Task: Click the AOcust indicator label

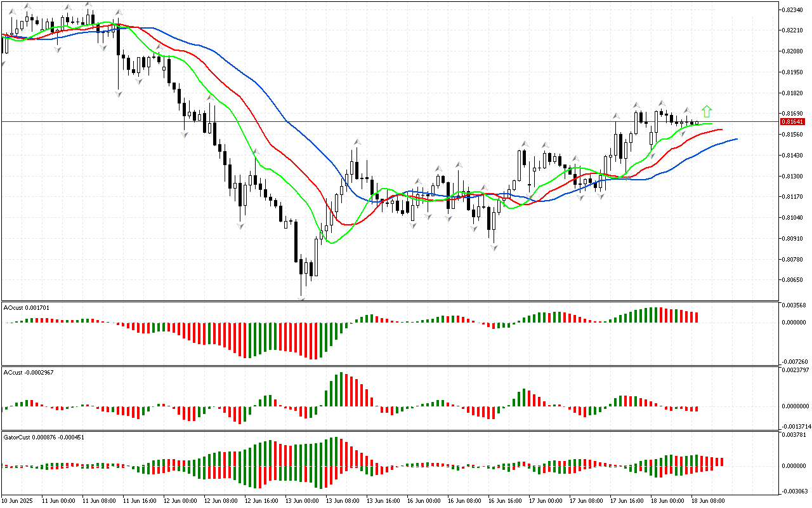Action: coord(26,307)
